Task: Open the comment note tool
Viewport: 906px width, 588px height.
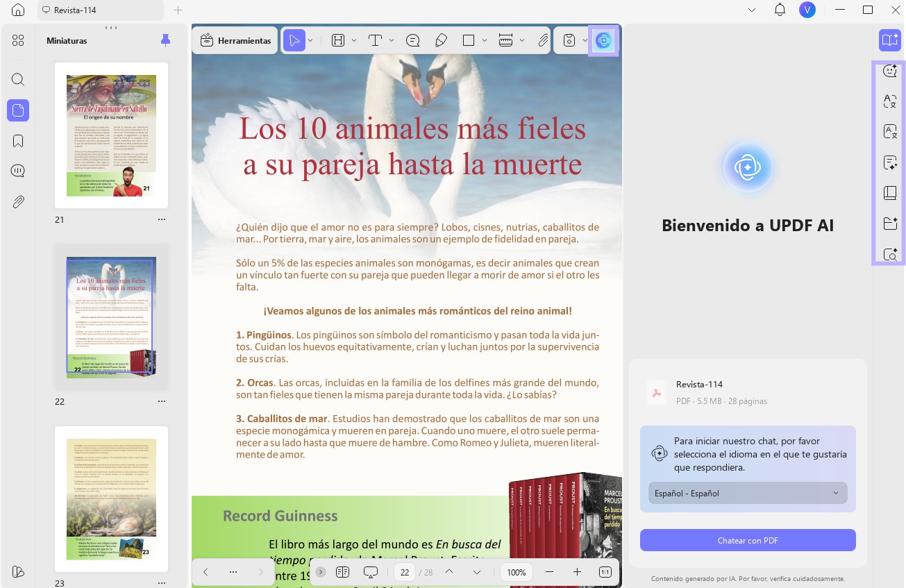Action: [x=413, y=40]
